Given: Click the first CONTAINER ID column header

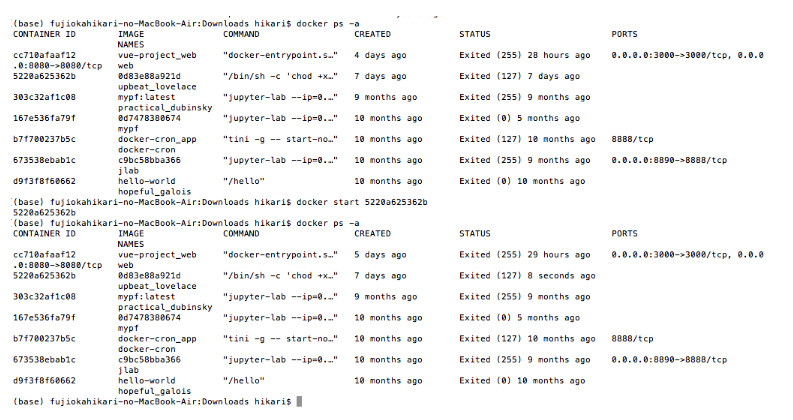Looking at the screenshot, I should coord(44,34).
